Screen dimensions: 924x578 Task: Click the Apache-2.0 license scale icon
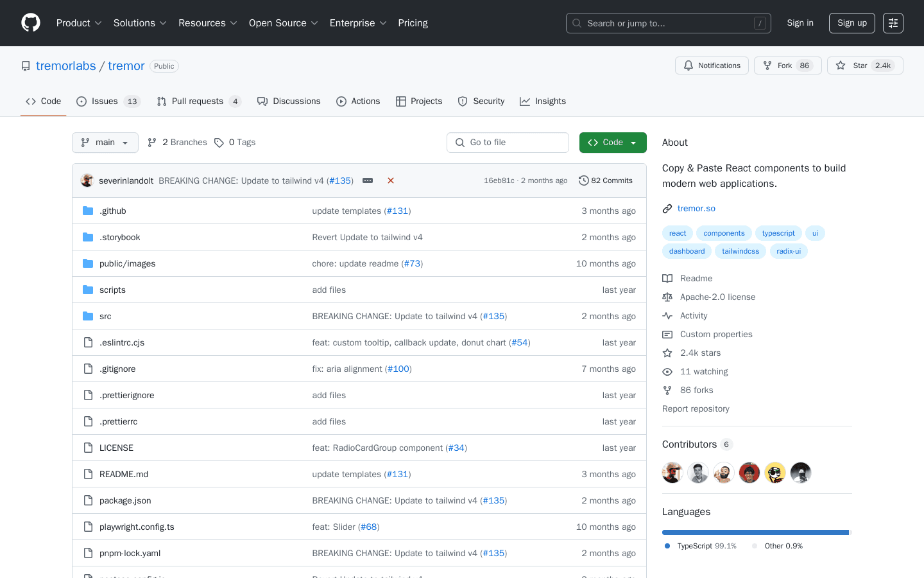tap(667, 297)
